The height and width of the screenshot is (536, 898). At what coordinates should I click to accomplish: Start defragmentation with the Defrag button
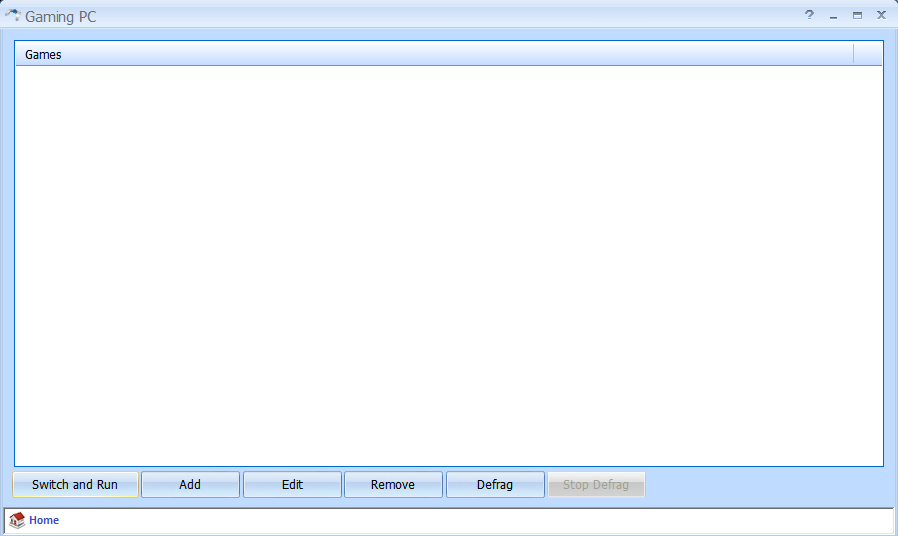tap(495, 485)
